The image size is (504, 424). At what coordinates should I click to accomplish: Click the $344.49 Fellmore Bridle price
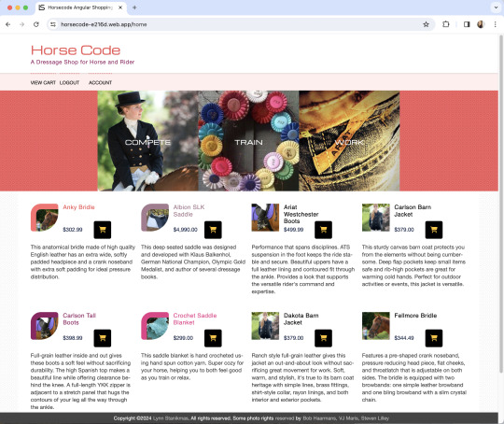coord(404,338)
